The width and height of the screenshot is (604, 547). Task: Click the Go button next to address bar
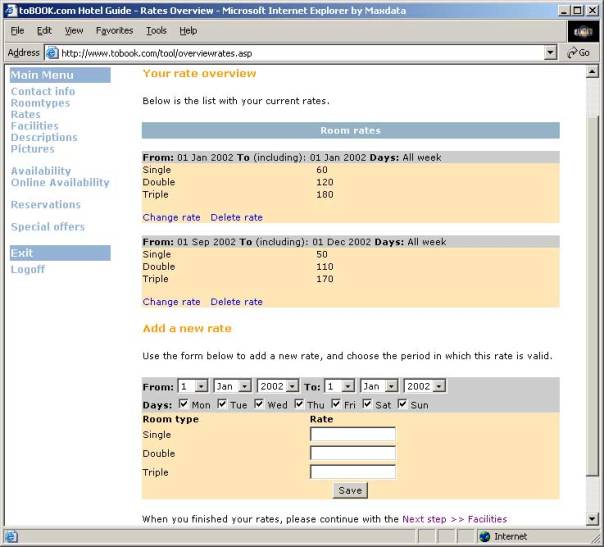pos(578,52)
